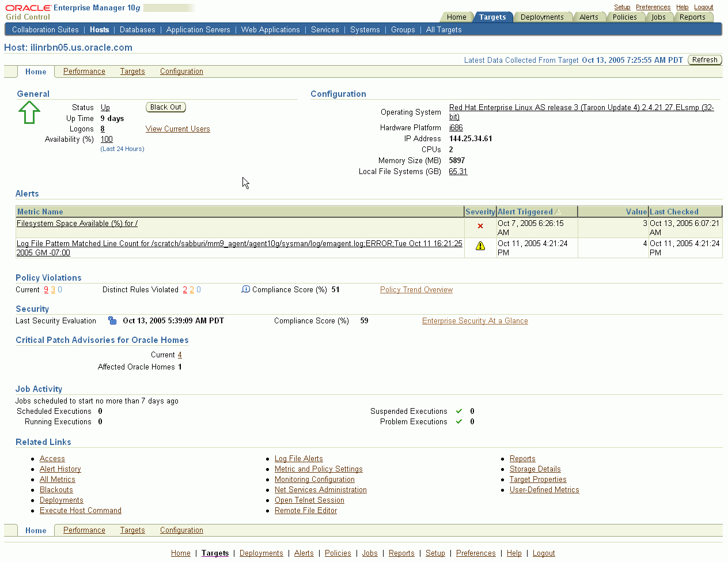The image size is (728, 562).
Task: Click the Setup link at top right
Action: [622, 6]
